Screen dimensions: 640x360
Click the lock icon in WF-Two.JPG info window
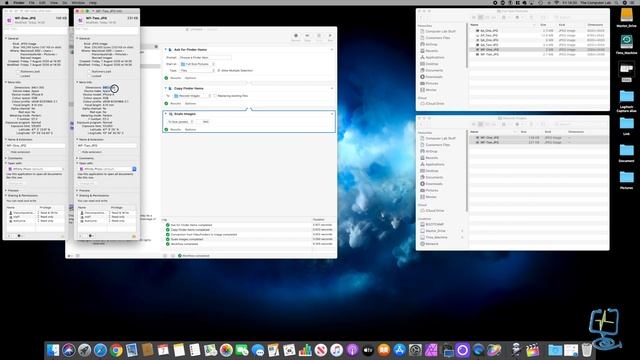click(x=134, y=236)
